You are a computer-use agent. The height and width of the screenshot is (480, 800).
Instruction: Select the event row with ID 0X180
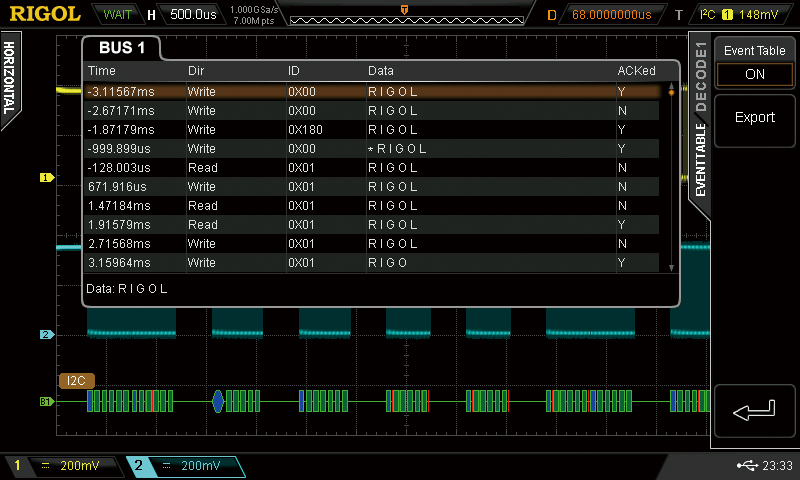click(371, 130)
